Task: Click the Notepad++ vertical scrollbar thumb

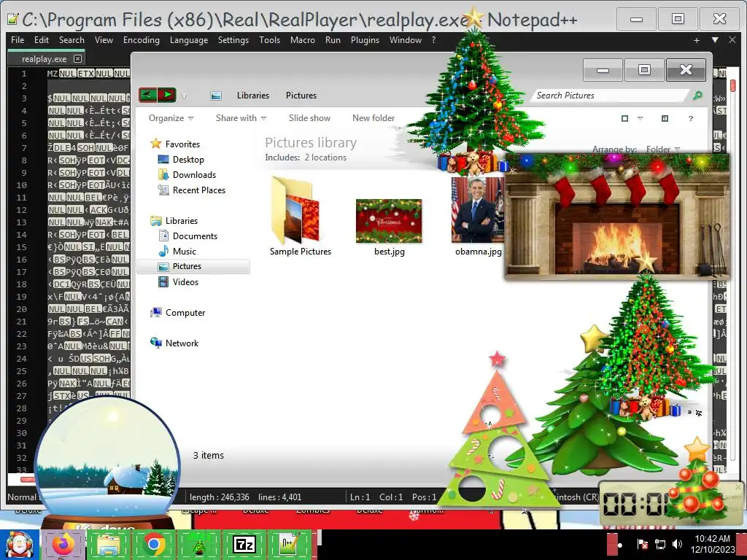Action: coord(732,86)
